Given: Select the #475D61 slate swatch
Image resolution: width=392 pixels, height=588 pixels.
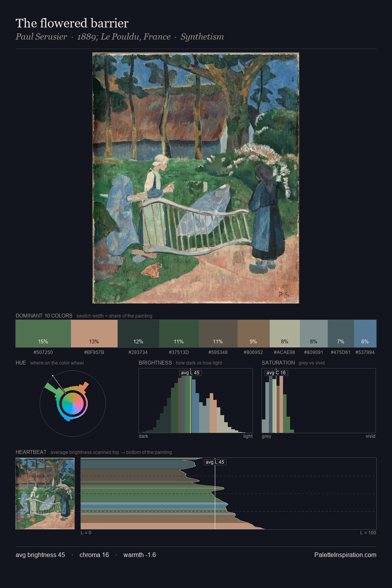Looking at the screenshot, I should tap(341, 334).
